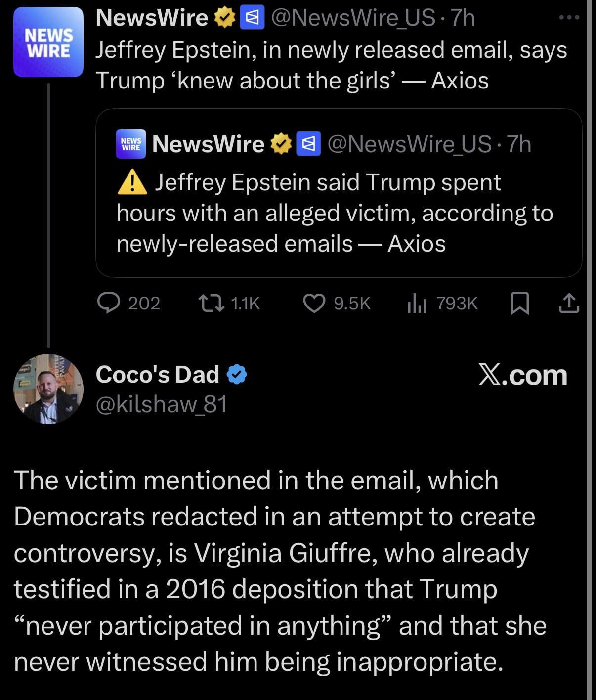Click the gold badge in quoted tweet

281,144
